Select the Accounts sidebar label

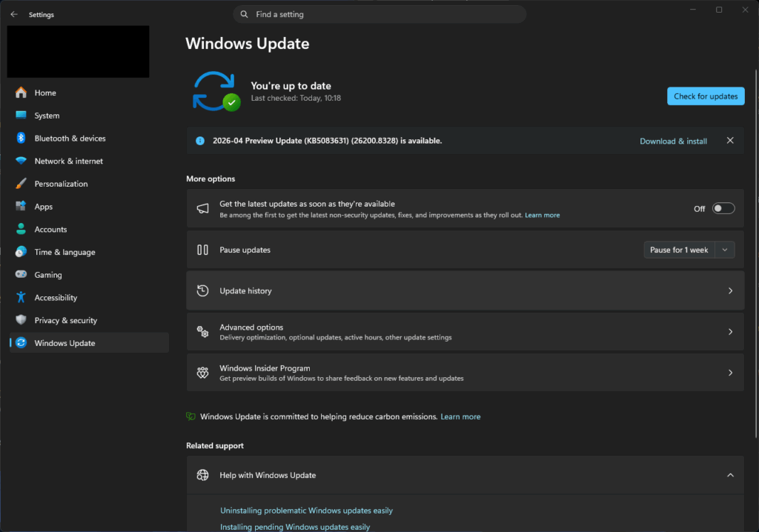point(50,229)
